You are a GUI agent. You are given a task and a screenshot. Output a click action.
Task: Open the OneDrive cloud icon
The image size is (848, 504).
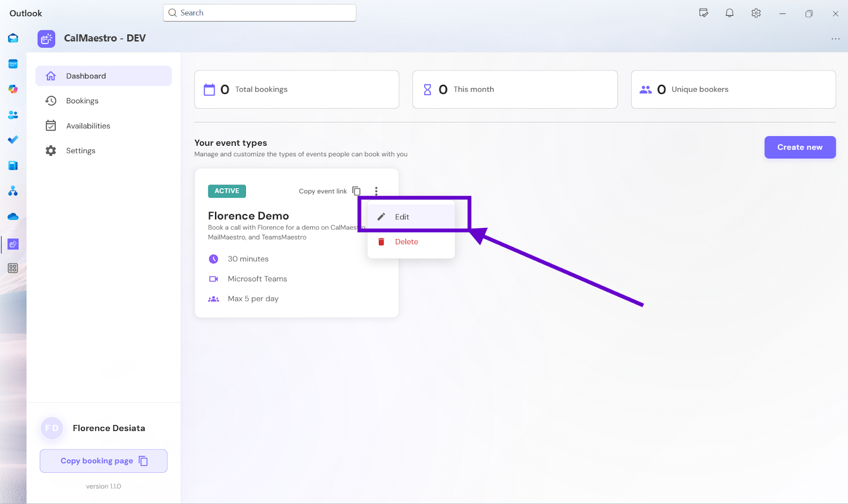(x=13, y=216)
